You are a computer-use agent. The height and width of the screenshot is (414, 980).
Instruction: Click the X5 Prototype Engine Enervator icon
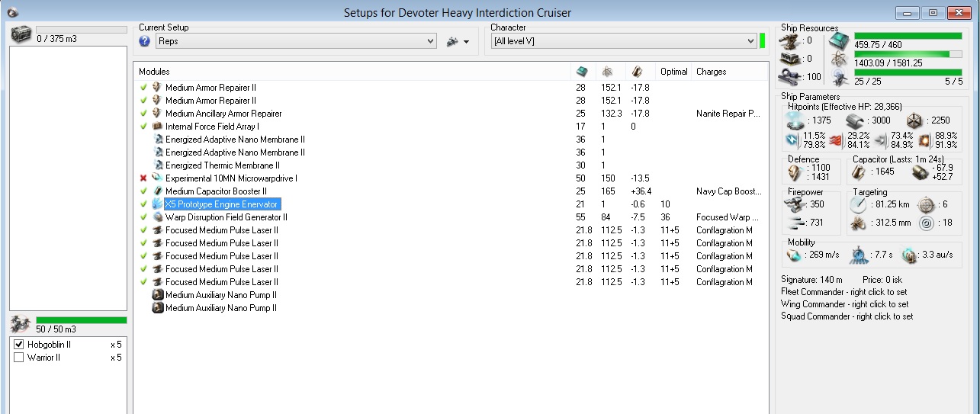click(158, 204)
